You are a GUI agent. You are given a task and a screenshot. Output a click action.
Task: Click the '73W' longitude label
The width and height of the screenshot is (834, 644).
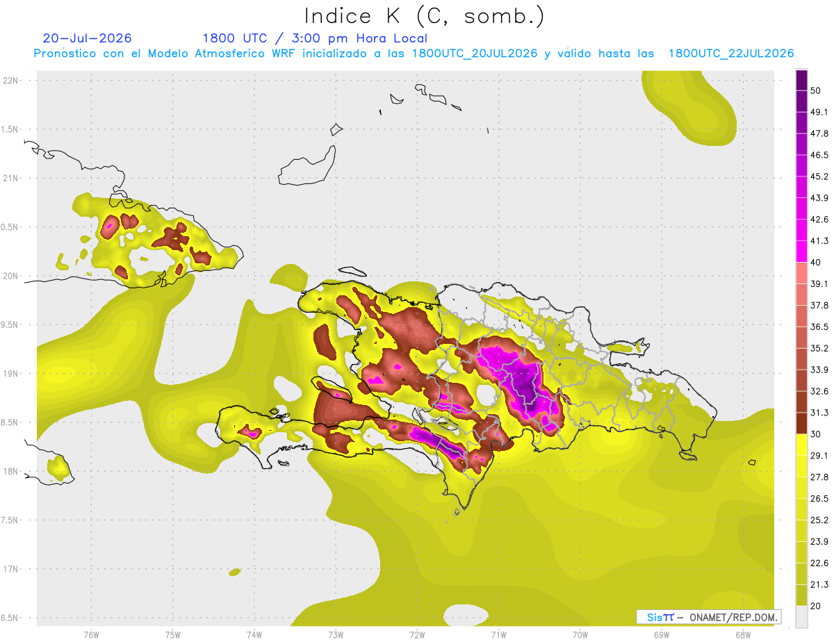[x=336, y=634]
